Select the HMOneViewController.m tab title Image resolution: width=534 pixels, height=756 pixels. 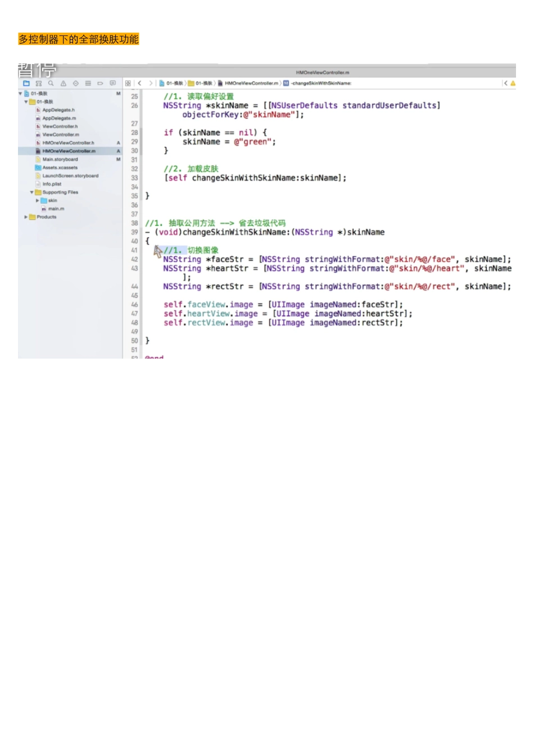coord(322,73)
